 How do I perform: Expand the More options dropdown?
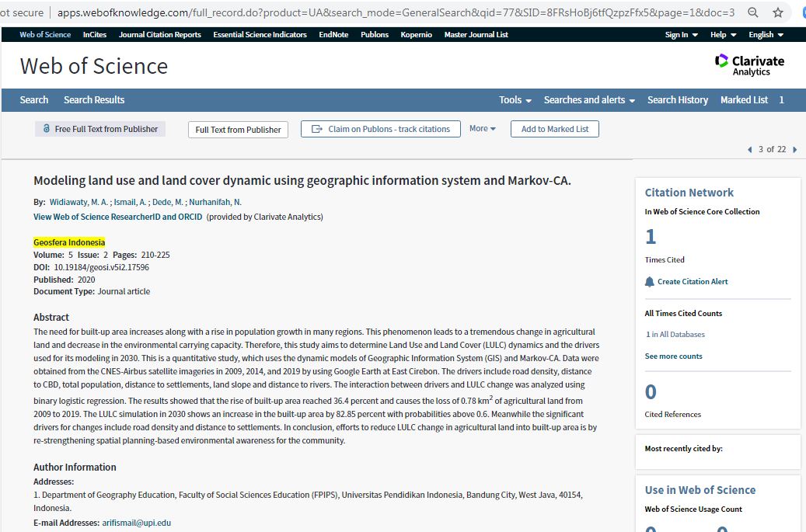tap(482, 128)
